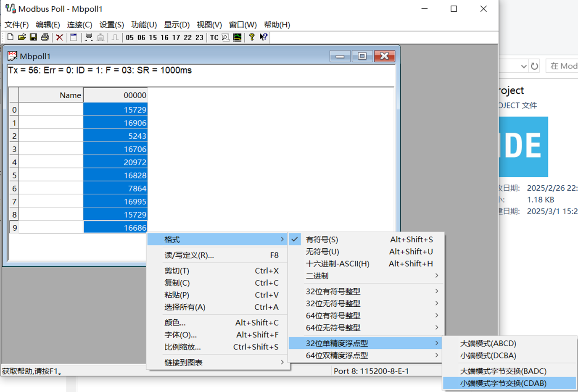Click the communication traffic magnifier icon
The image size is (578, 392).
(225, 37)
